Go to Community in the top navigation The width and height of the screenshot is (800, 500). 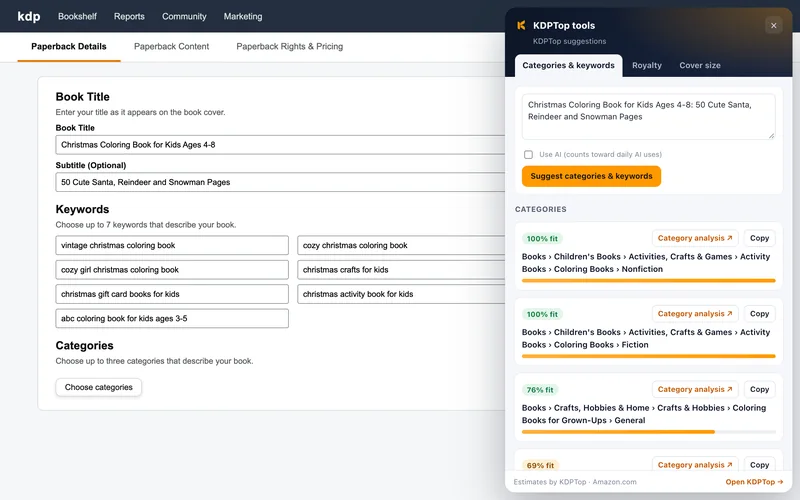184,16
